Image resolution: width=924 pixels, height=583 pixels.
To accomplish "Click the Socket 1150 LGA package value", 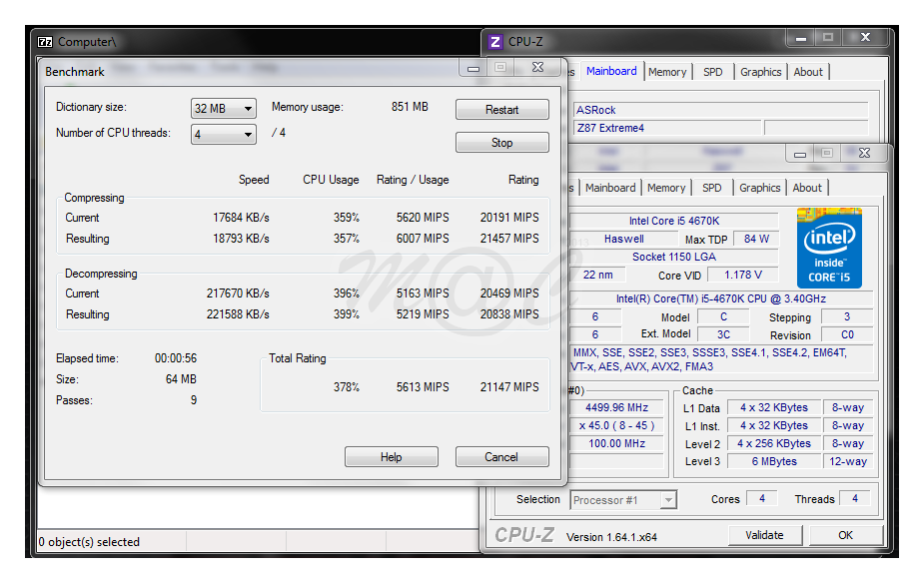I will [674, 257].
